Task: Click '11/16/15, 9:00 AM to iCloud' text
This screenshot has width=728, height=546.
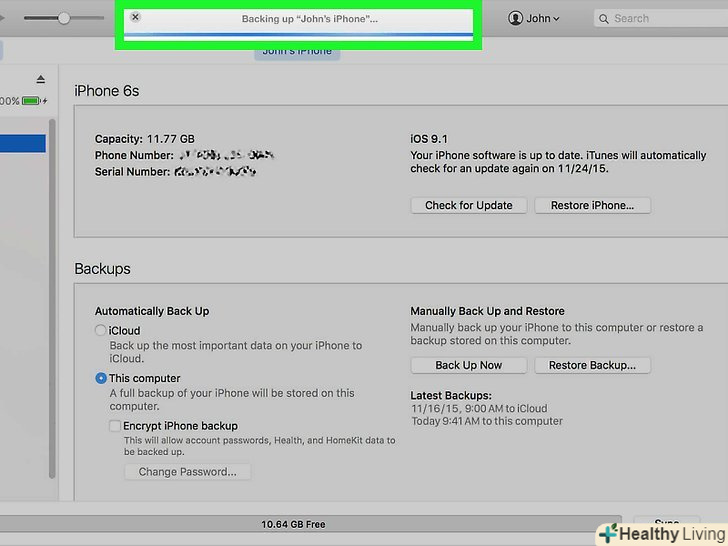Action: pyautogui.click(x=479, y=409)
